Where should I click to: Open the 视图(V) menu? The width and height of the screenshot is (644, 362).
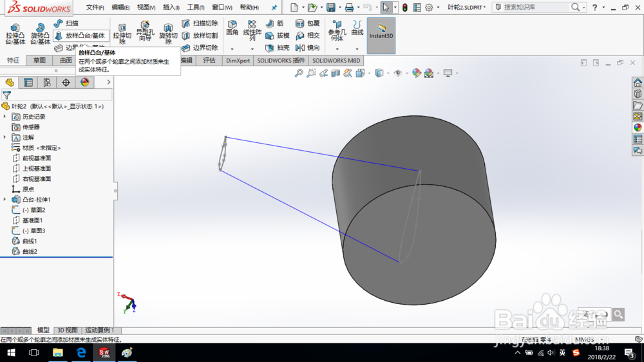[146, 7]
